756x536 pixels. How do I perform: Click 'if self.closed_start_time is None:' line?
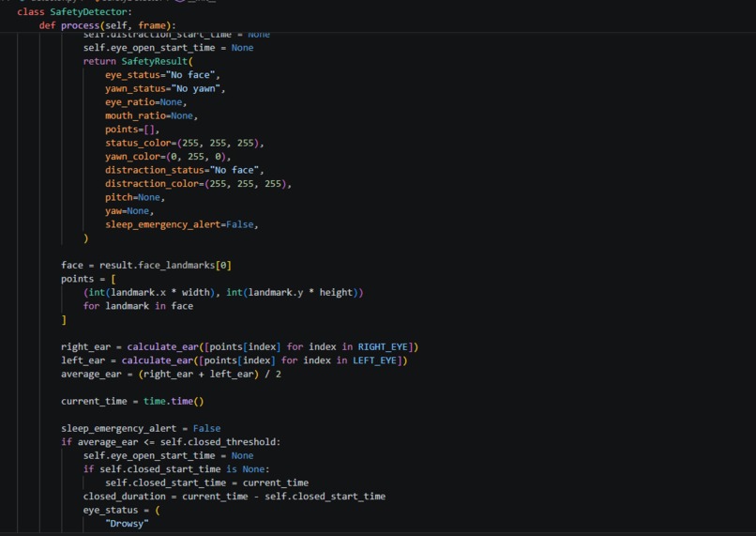176,469
